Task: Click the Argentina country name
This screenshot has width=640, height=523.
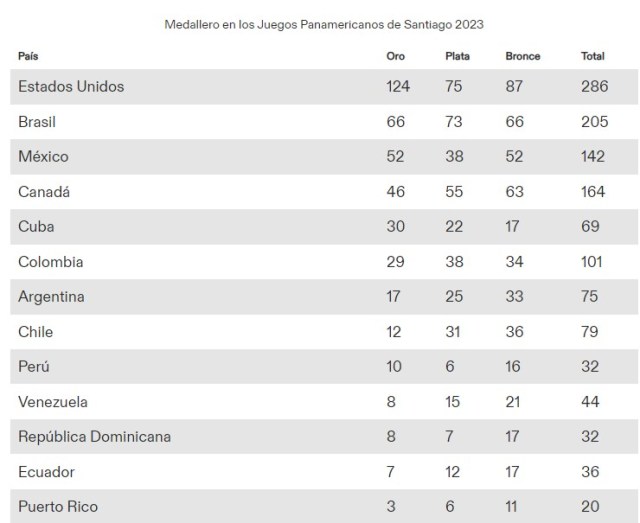Action: (x=51, y=297)
